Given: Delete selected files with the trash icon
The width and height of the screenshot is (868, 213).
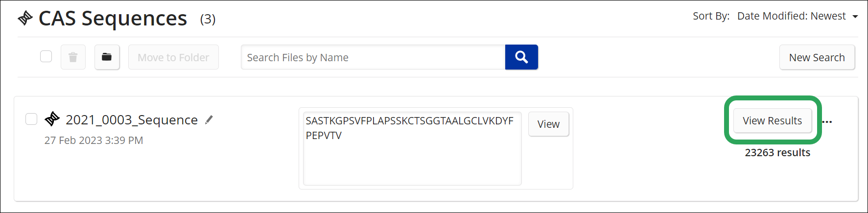Looking at the screenshot, I should (x=73, y=57).
